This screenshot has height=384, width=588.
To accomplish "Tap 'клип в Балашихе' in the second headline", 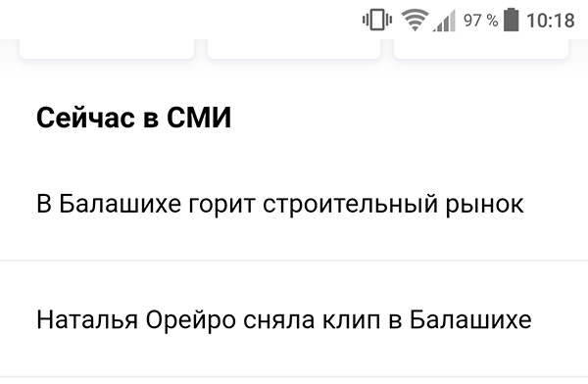I will 426,320.
